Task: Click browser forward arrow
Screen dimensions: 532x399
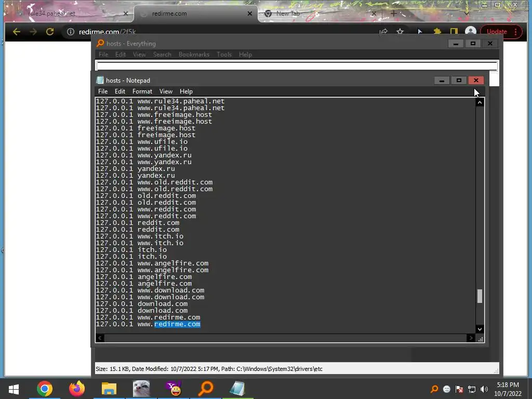Action: click(33, 32)
